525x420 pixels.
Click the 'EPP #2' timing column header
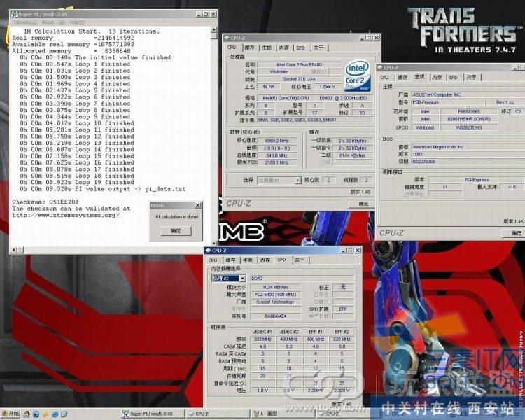click(x=342, y=332)
